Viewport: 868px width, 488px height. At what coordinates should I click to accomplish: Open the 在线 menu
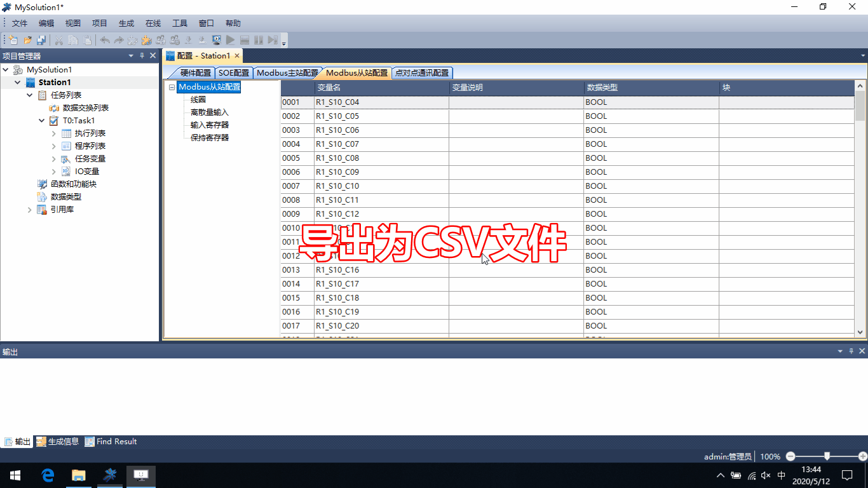(153, 23)
